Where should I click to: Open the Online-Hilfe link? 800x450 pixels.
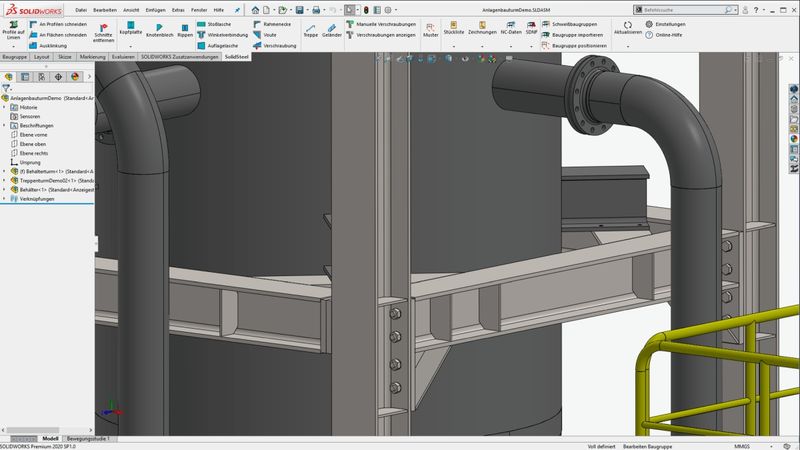[668, 35]
